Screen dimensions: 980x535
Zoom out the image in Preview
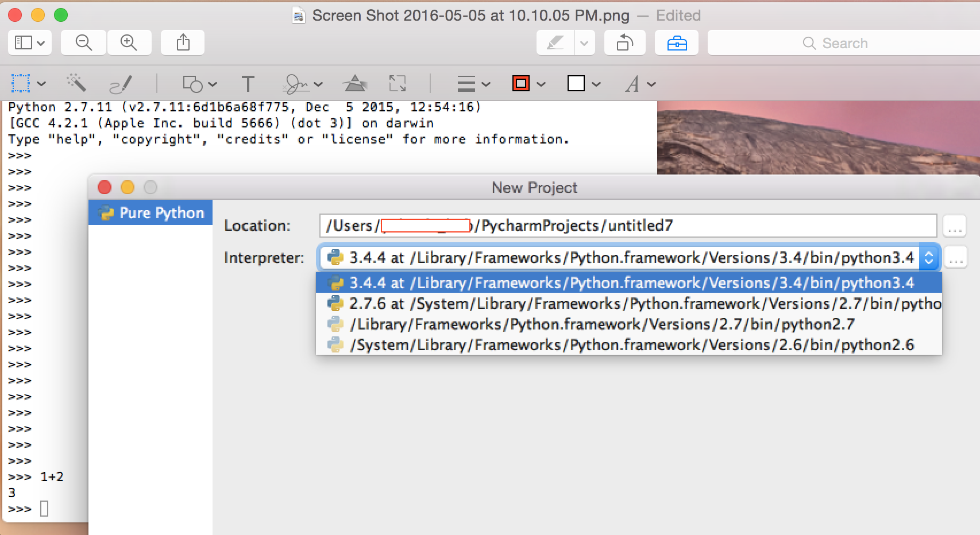84,42
